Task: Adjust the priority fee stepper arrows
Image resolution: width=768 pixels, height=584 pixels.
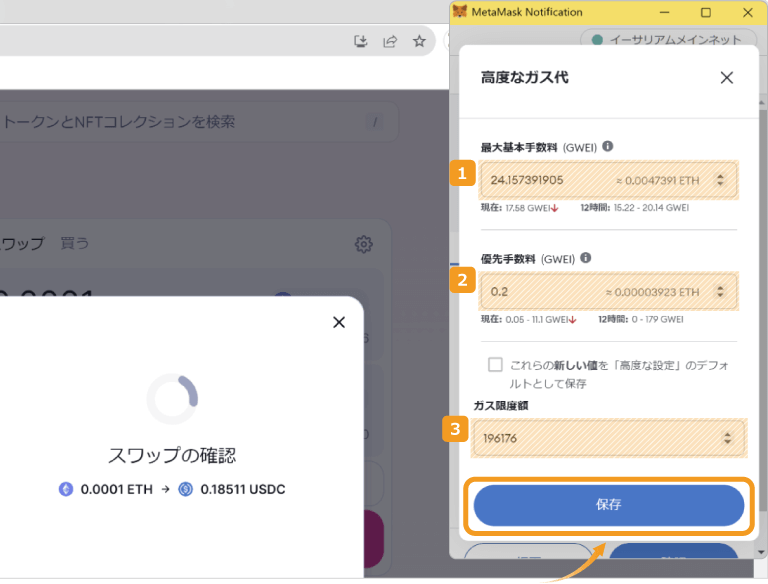Action: (720, 292)
